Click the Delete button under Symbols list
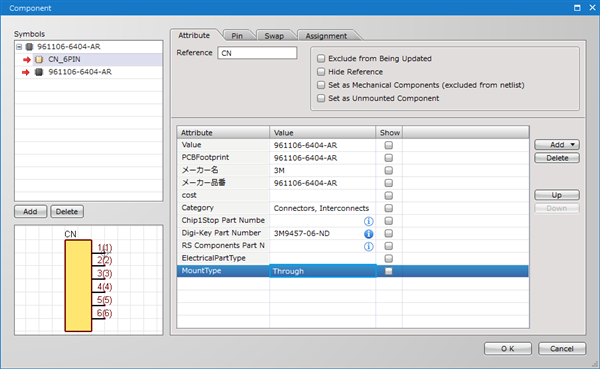600x369 pixels. 67,212
